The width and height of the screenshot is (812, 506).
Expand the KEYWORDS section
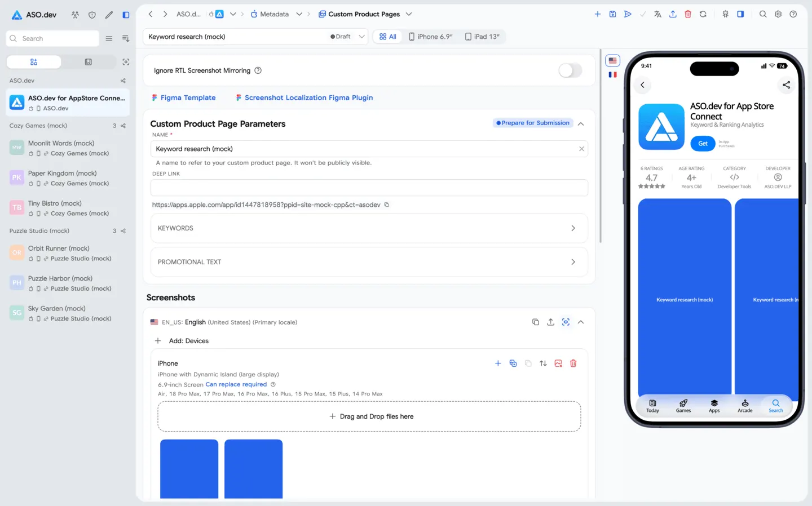click(369, 228)
